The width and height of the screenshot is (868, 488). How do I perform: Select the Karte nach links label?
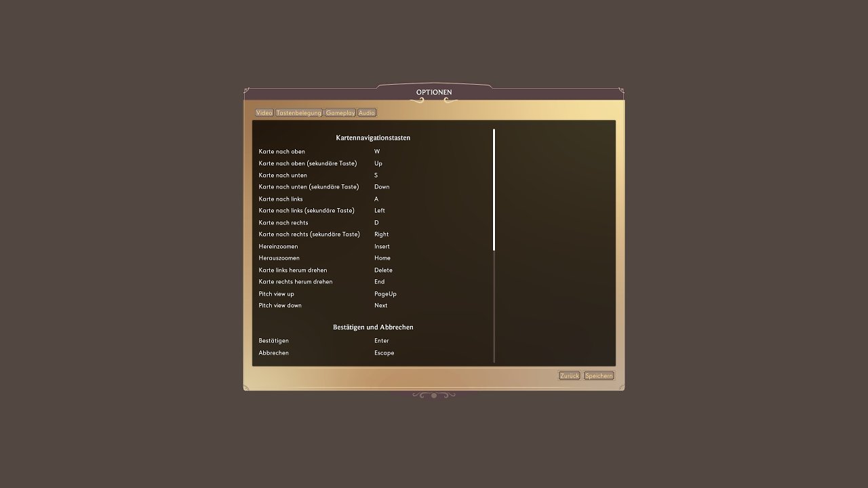[281, 199]
